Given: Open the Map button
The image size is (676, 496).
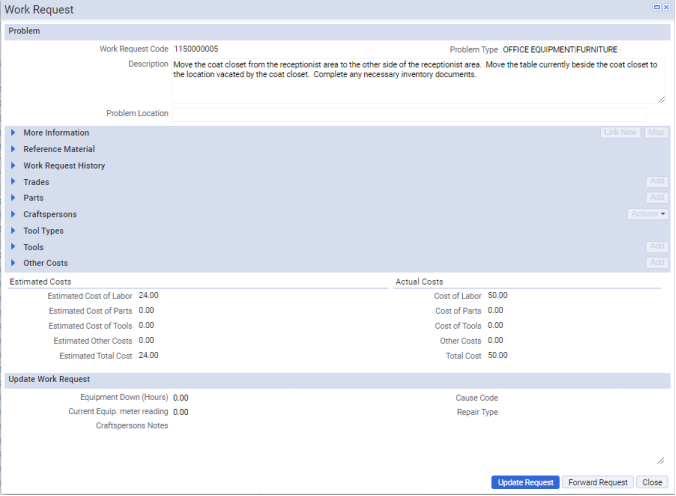Looking at the screenshot, I should pos(656,132).
